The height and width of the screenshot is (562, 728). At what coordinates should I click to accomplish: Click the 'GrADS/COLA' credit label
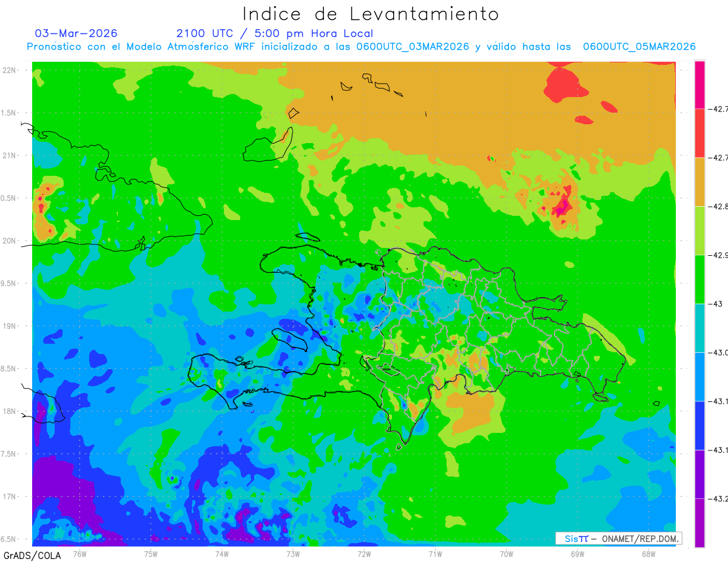pyautogui.click(x=32, y=555)
